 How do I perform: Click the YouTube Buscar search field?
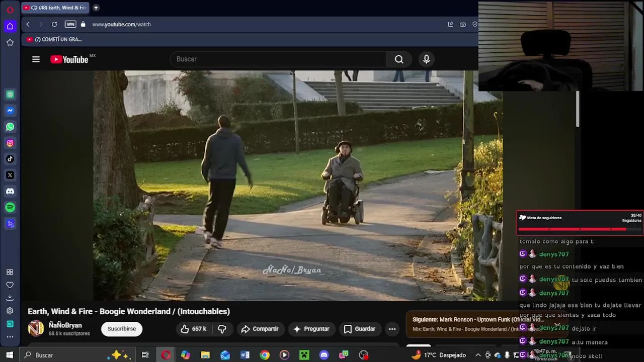[x=278, y=59]
